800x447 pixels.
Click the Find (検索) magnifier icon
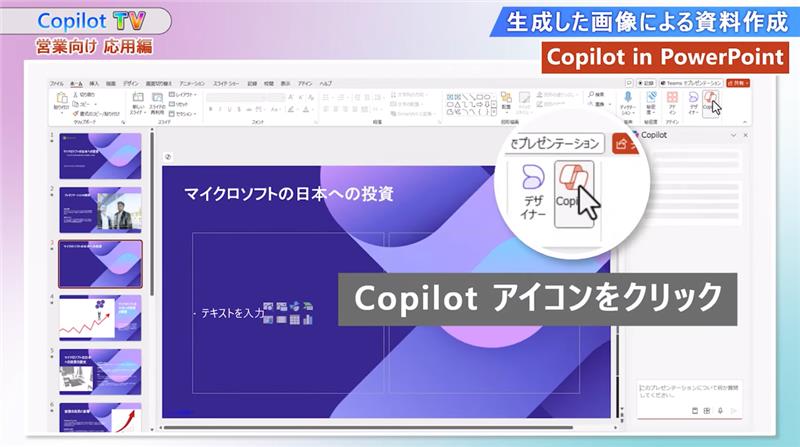(x=596, y=94)
